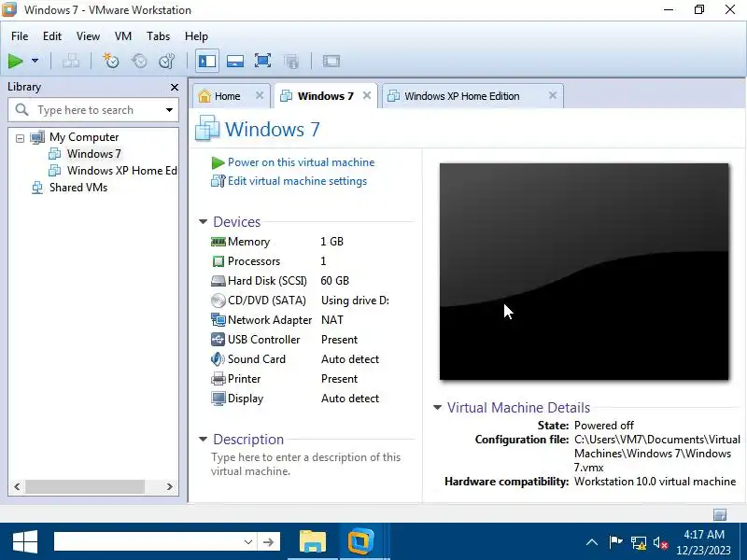Click the CD/DVD (SATA) device icon
Viewport: 747px width, 560px height.
click(x=218, y=301)
